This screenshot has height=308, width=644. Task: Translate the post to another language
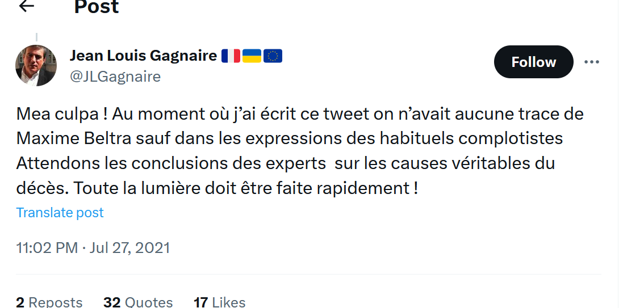[x=60, y=213]
